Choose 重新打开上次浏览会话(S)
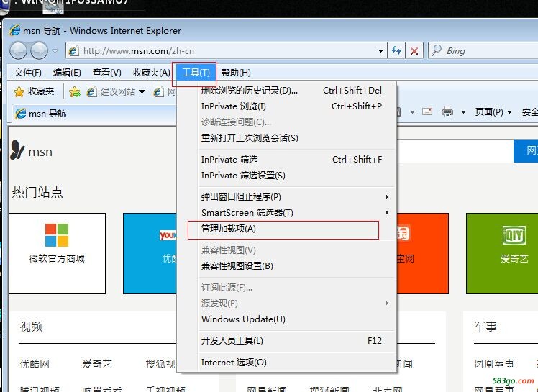 click(x=291, y=137)
